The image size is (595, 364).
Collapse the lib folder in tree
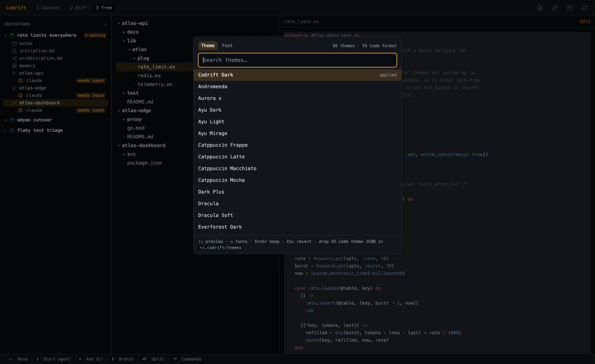coord(124,41)
